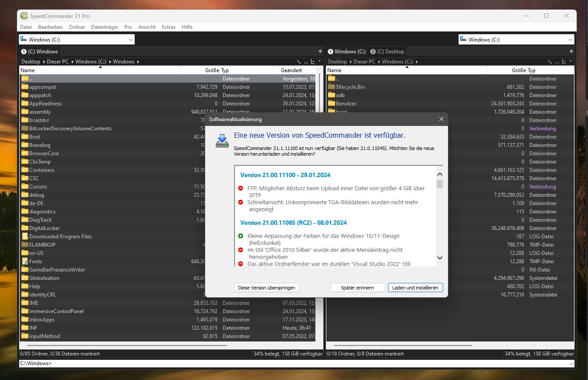Select the appcompat folder icon
Viewport: 588px width, 380px height.
[x=24, y=87]
